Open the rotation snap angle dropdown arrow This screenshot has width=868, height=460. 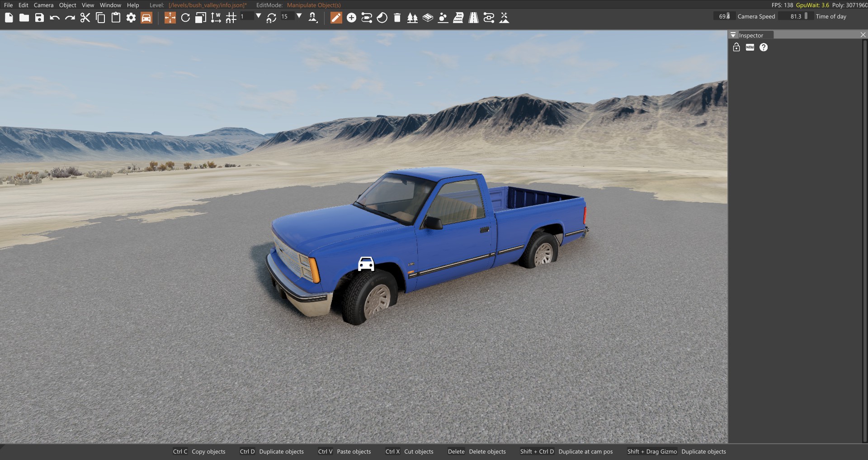299,16
